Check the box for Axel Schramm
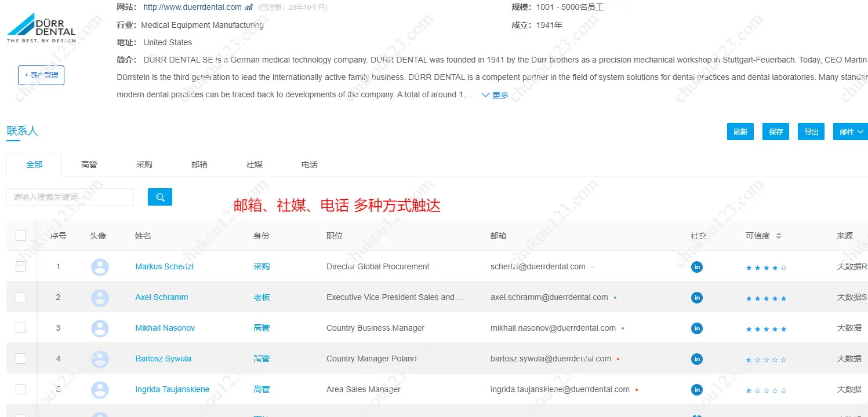 pos(21,297)
